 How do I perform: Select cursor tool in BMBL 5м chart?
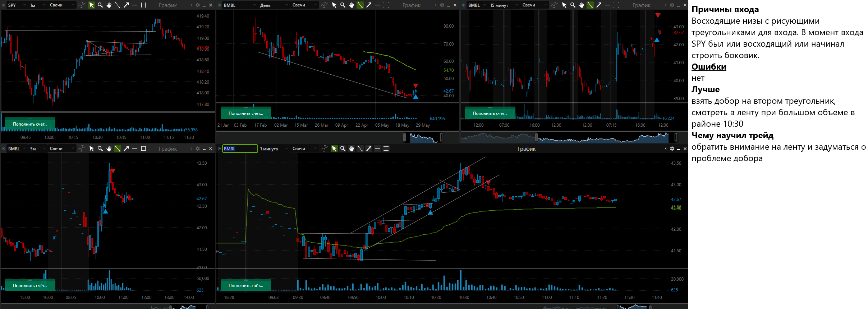click(x=91, y=149)
